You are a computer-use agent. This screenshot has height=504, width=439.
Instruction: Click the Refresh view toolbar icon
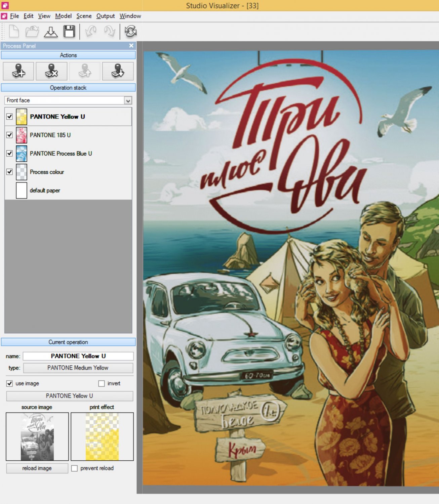(130, 32)
